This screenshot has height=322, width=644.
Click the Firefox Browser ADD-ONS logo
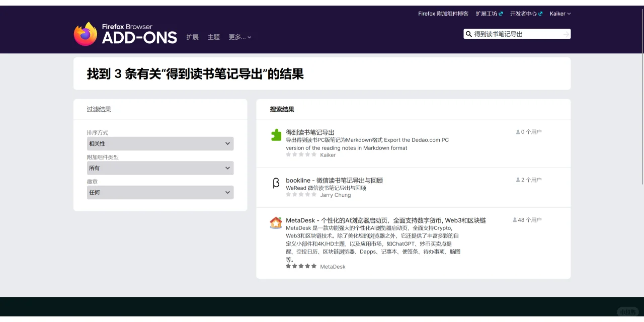(125, 34)
